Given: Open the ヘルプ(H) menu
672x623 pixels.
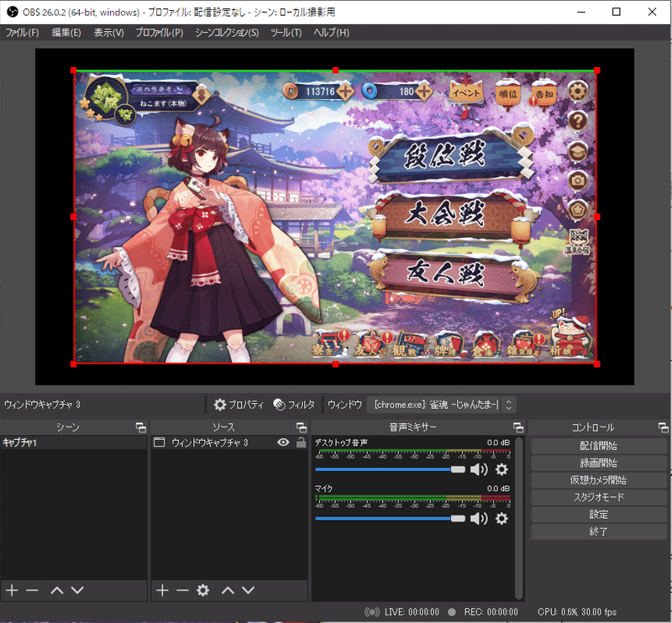Looking at the screenshot, I should click(331, 33).
